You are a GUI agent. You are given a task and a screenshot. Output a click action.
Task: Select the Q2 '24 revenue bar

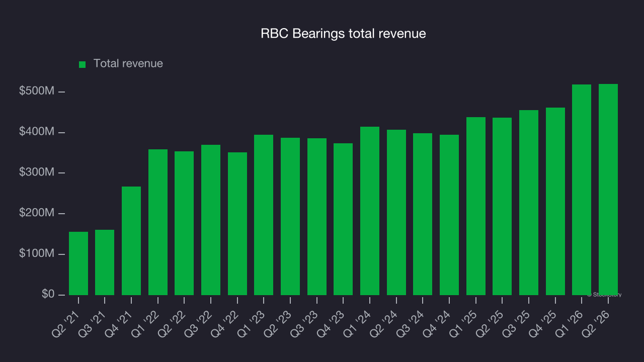coord(396,213)
